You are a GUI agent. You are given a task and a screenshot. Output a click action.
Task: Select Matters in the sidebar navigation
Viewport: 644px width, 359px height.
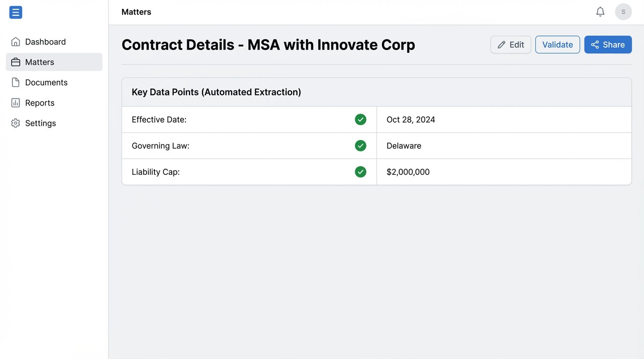[40, 62]
